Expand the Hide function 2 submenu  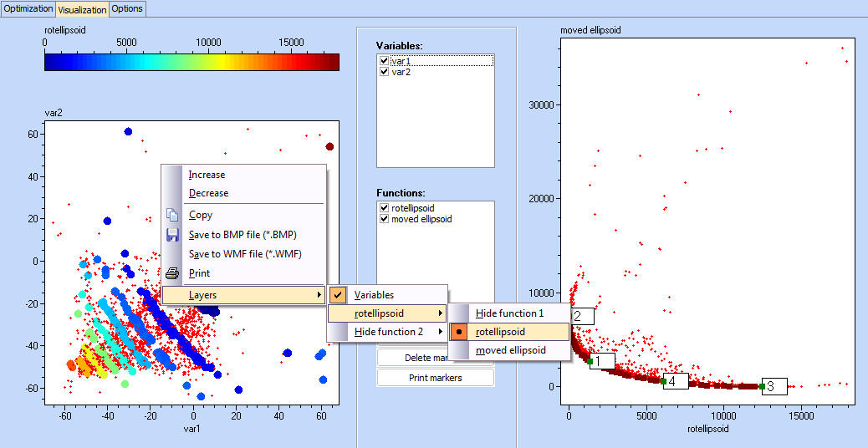coord(387,332)
